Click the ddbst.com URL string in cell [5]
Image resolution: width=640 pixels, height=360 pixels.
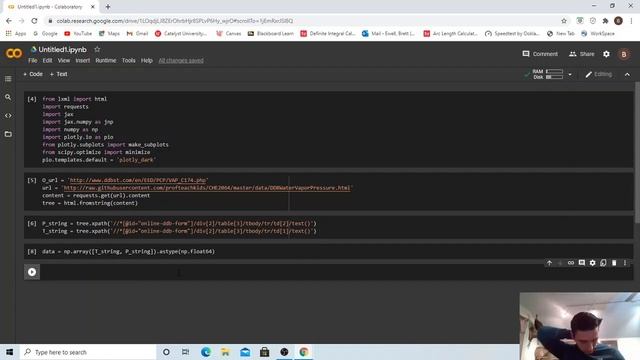click(138, 180)
